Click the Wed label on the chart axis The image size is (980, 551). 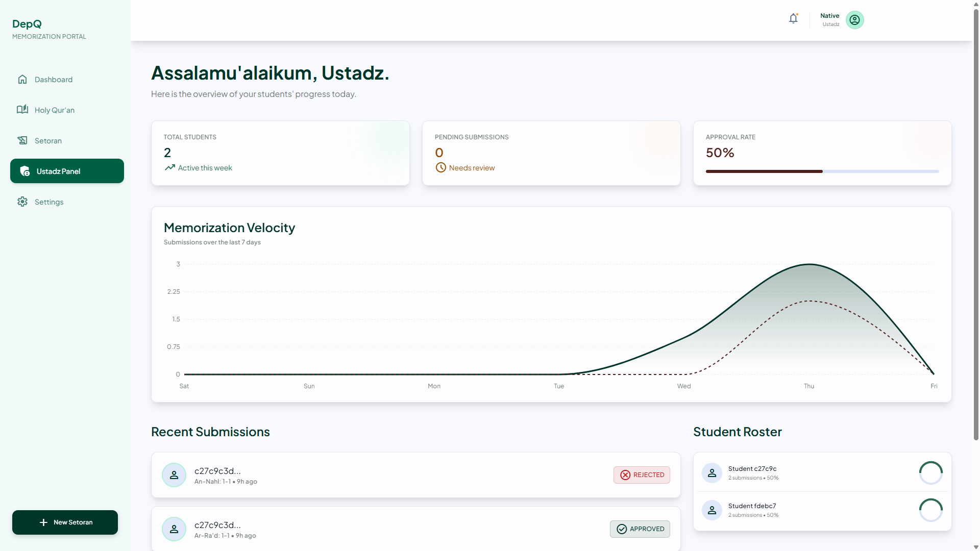pyautogui.click(x=684, y=386)
